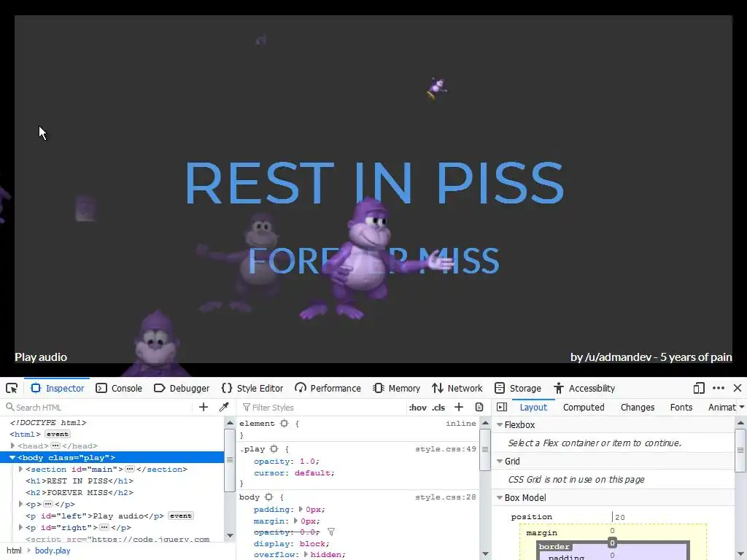Click body.play in the breadcrumb bar
Viewport: 747px width, 560px height.
(53, 551)
